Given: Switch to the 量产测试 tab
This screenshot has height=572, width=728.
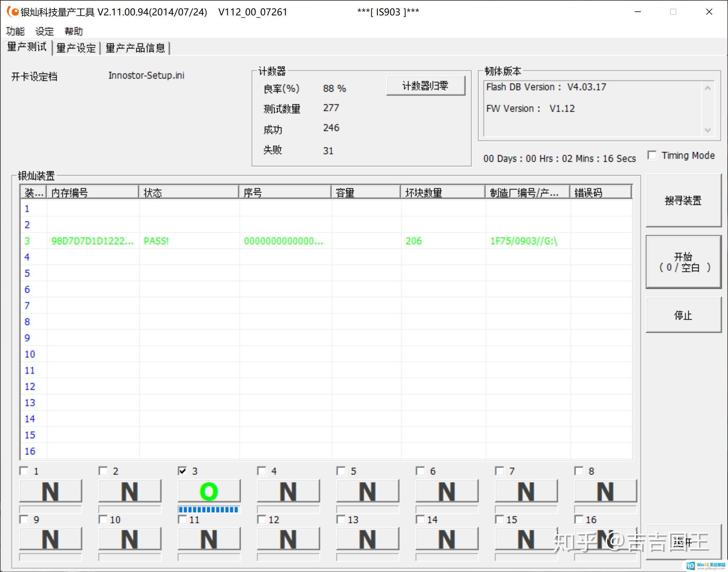Looking at the screenshot, I should point(27,47).
